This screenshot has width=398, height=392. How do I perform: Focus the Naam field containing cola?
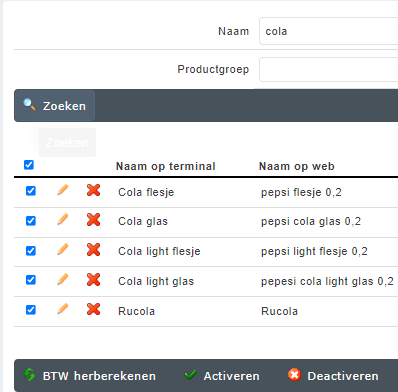point(329,31)
